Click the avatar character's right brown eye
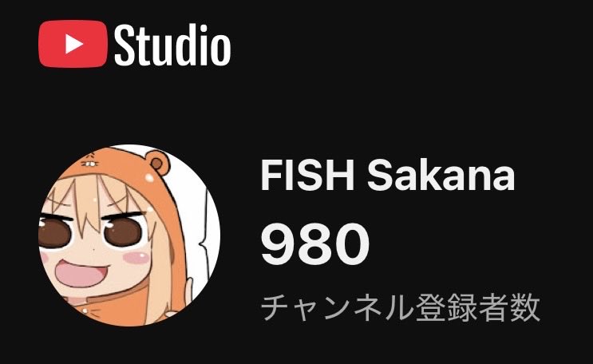The image size is (593, 364). pyautogui.click(x=124, y=231)
